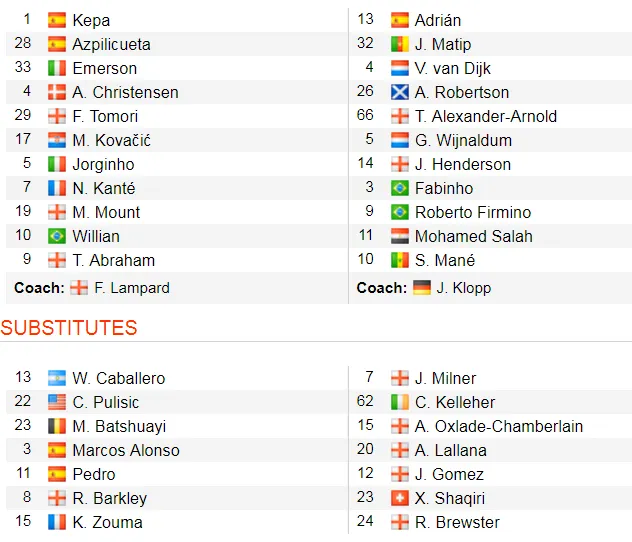632x542 pixels.
Task: Click the SUBSTITUTES section heading
Action: 69,328
